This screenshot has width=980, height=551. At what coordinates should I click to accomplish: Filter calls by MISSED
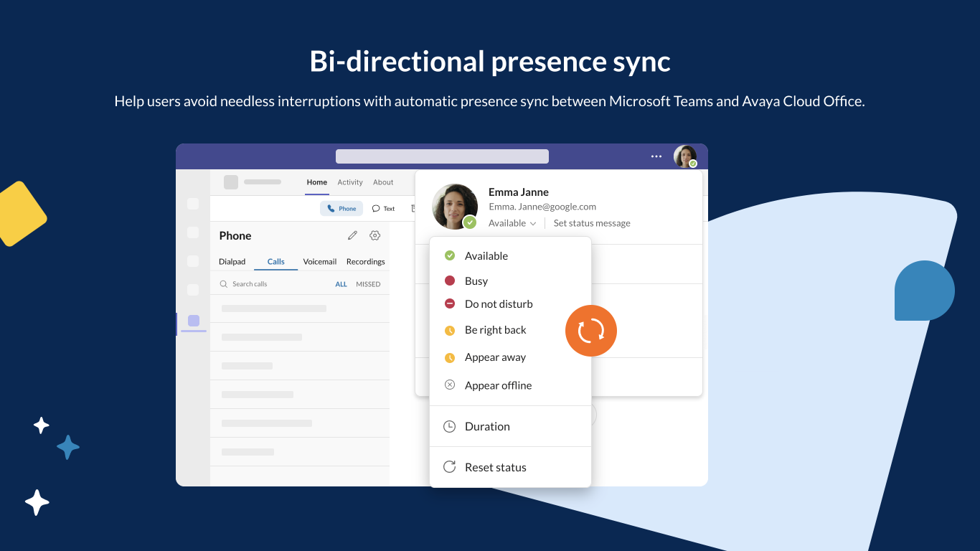click(x=368, y=284)
